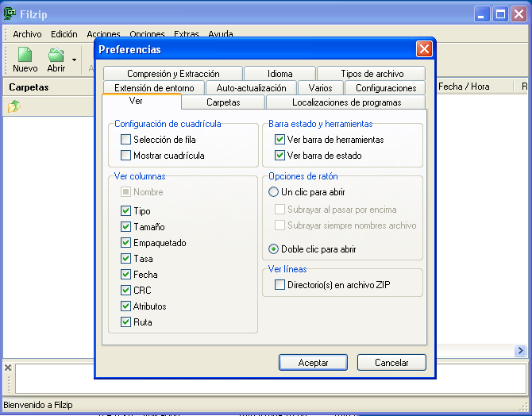
Task: Open the Edición menu
Action: point(64,34)
